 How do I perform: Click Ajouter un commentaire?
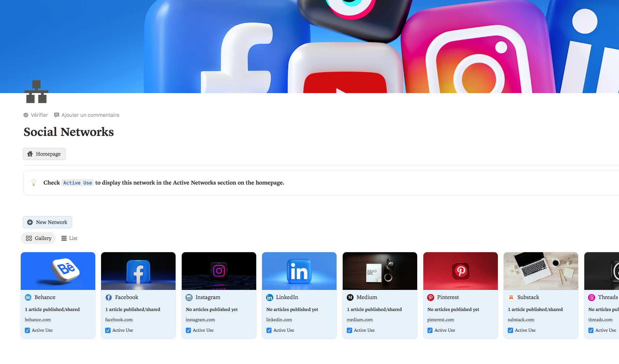(x=87, y=115)
